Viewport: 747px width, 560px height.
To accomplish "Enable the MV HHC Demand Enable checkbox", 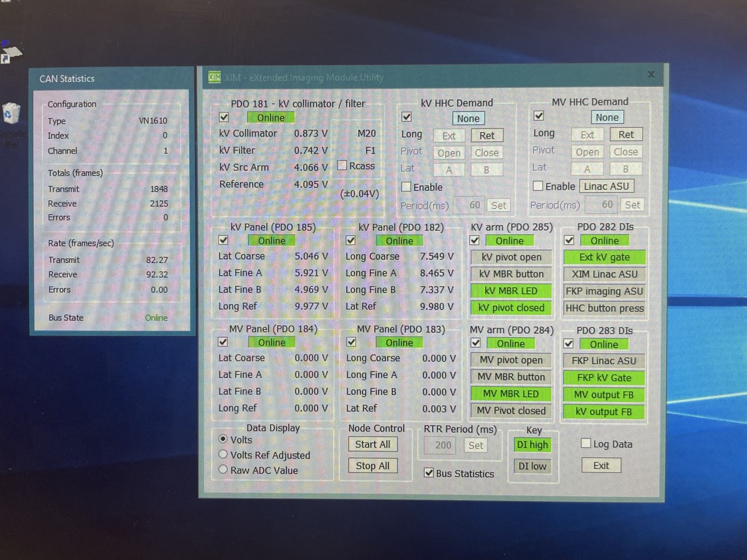I will point(538,185).
